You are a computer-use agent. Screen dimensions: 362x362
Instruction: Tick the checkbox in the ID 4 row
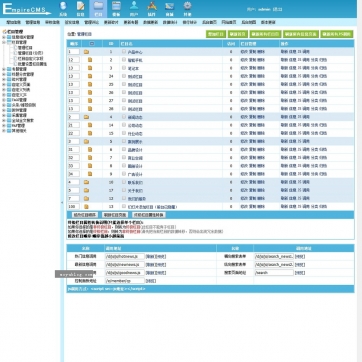124,117
